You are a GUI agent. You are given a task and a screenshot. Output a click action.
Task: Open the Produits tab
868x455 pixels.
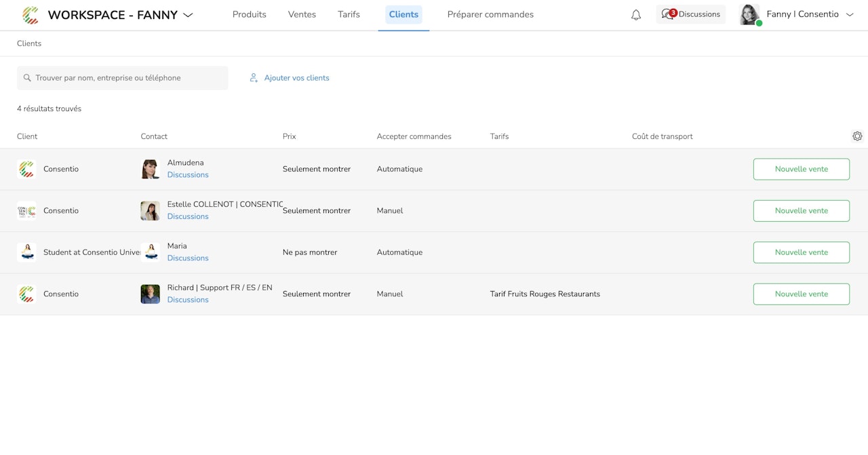click(250, 14)
